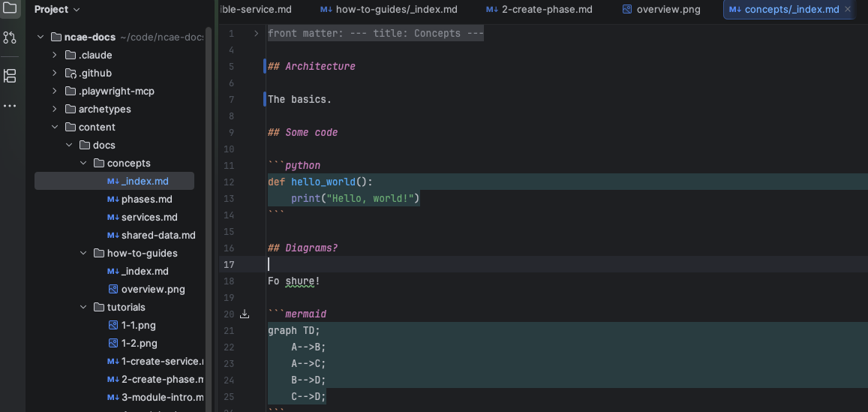Click the '## Some code' heading

point(303,132)
